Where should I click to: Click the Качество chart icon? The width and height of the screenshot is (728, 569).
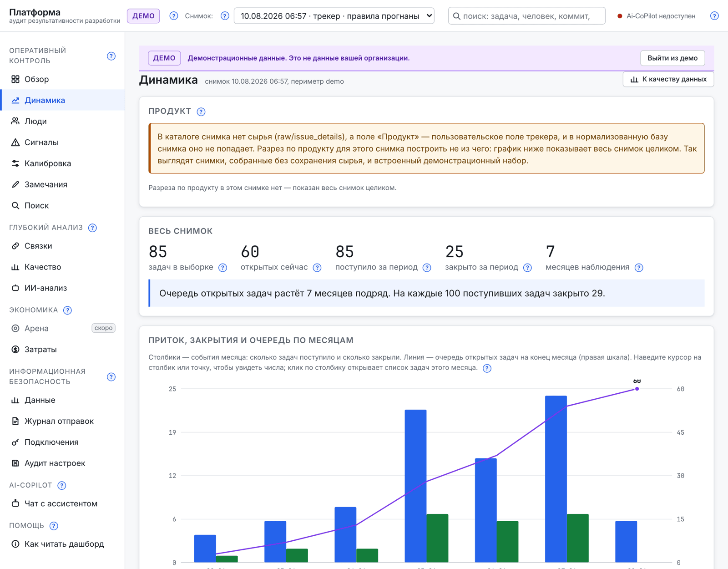[15, 267]
